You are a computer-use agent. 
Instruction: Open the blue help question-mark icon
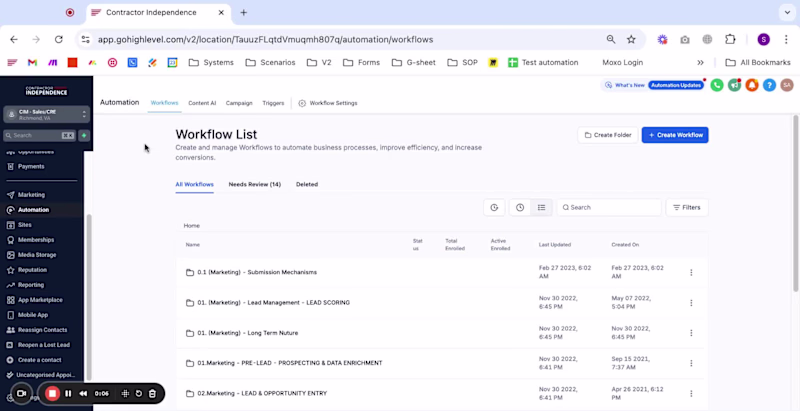click(769, 85)
